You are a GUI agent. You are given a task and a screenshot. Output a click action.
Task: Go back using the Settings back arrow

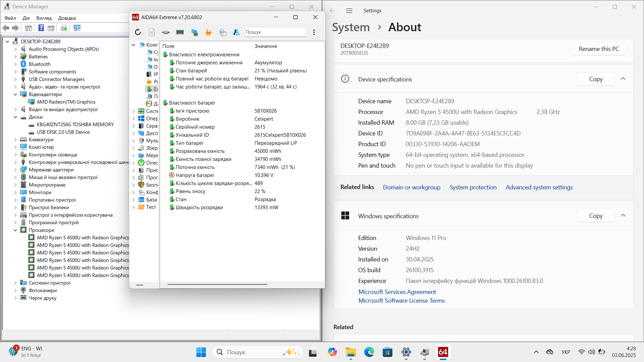(x=332, y=11)
